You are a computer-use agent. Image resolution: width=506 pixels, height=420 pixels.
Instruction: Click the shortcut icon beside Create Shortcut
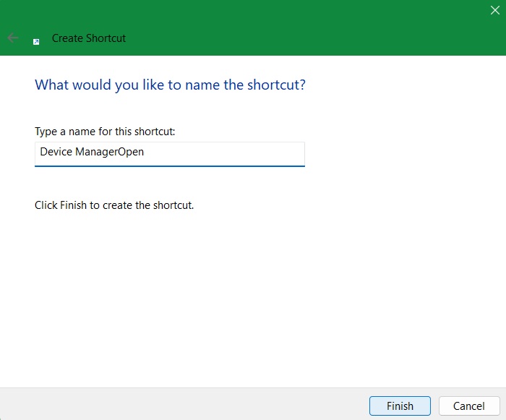coord(36,41)
